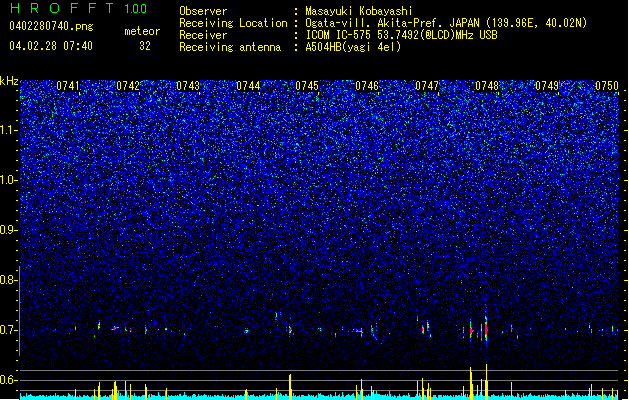Click the 0742 time marker
The image size is (629, 400).
(128, 86)
